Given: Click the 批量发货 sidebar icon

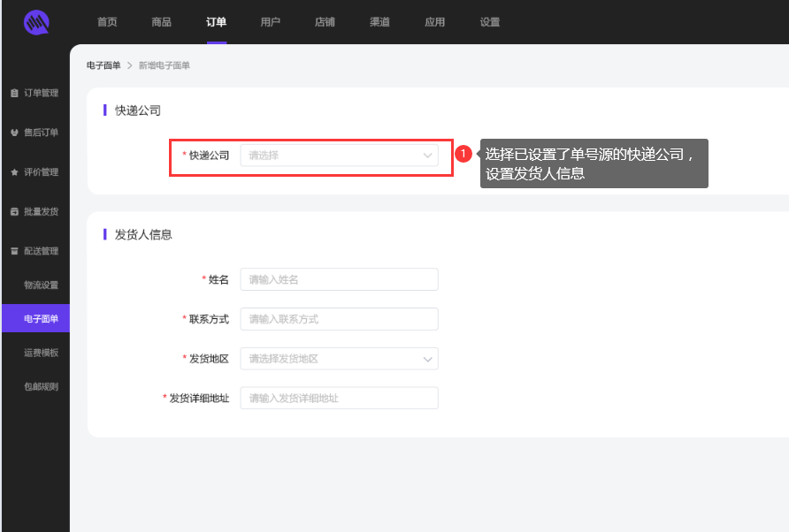Looking at the screenshot, I should tap(14, 212).
